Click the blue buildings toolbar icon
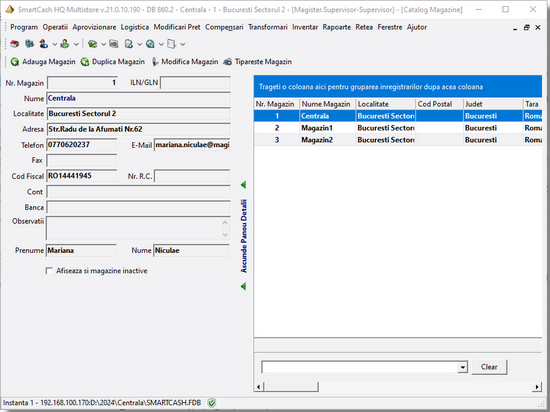The height and width of the screenshot is (412, 550). [29, 44]
